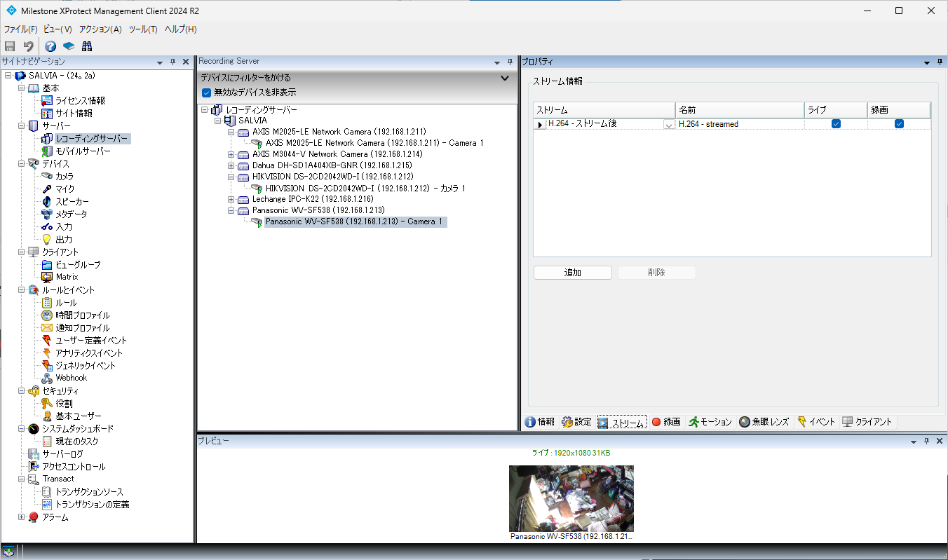Toggle 無効なデバイスを非表示 checkbox
Screen dimensions: 948x560
(x=206, y=93)
